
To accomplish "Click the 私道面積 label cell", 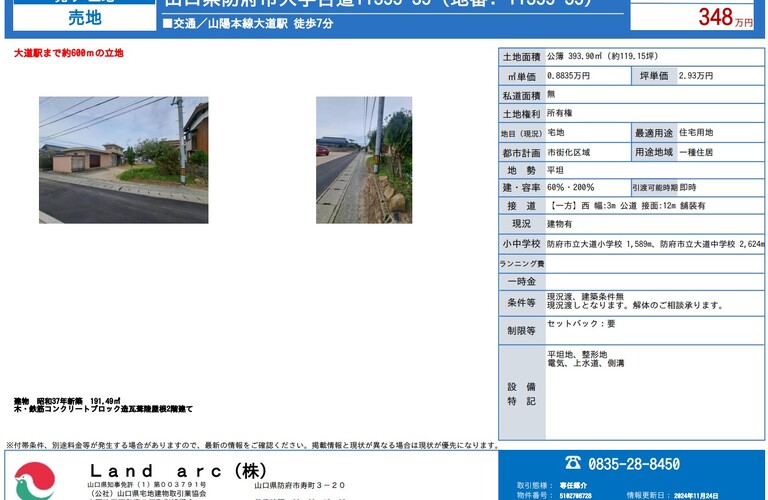I will coord(522,95).
